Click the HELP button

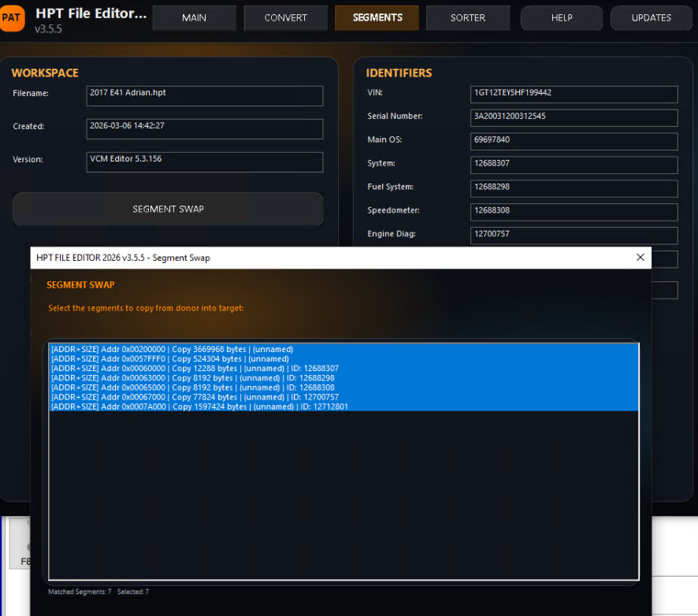(562, 18)
